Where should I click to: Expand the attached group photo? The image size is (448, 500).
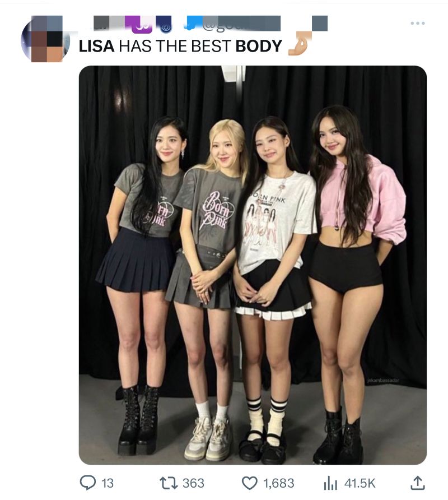(x=253, y=265)
